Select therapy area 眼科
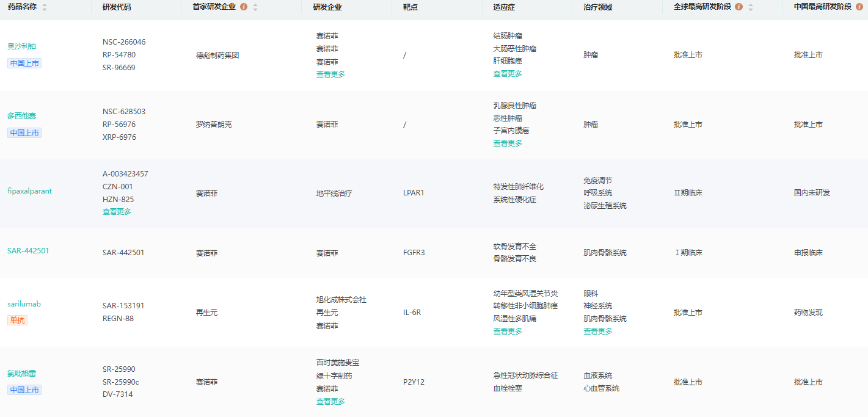This screenshot has height=417, width=868. point(591,294)
